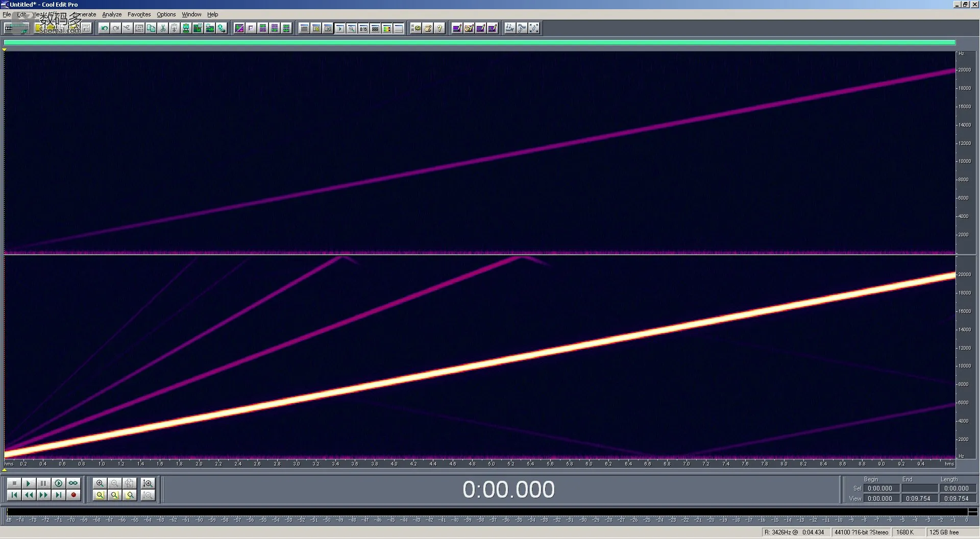Click status text 'R: 3426Hz @ 0:04.434'
Viewport: 980px width, 539px height.
794,532
